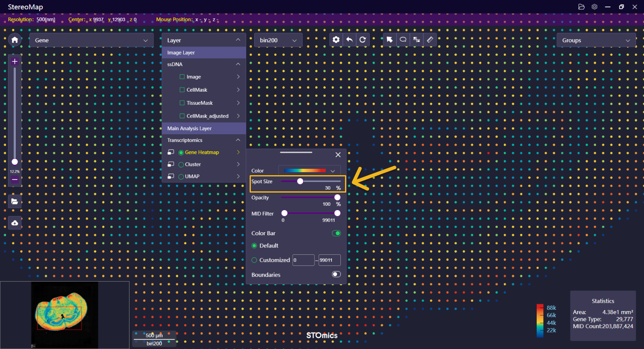Open the bin200 size dropdown
This screenshot has width=644, height=349.
[x=278, y=40]
